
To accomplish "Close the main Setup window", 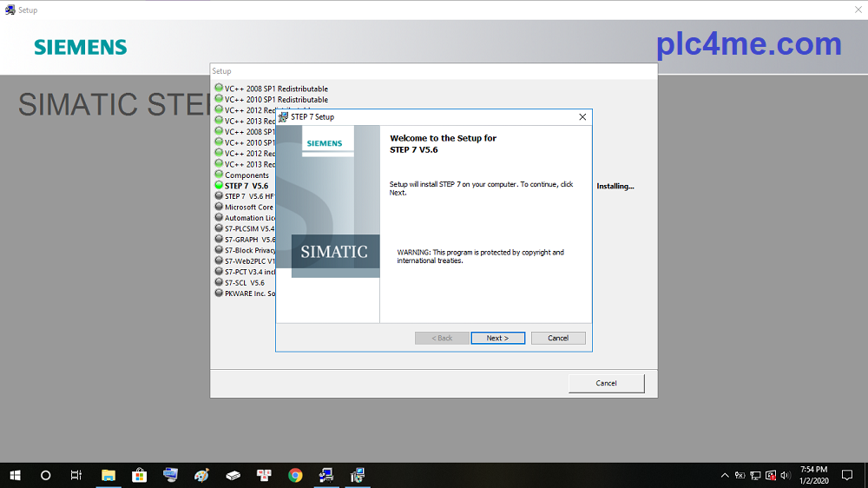I will click(x=858, y=10).
